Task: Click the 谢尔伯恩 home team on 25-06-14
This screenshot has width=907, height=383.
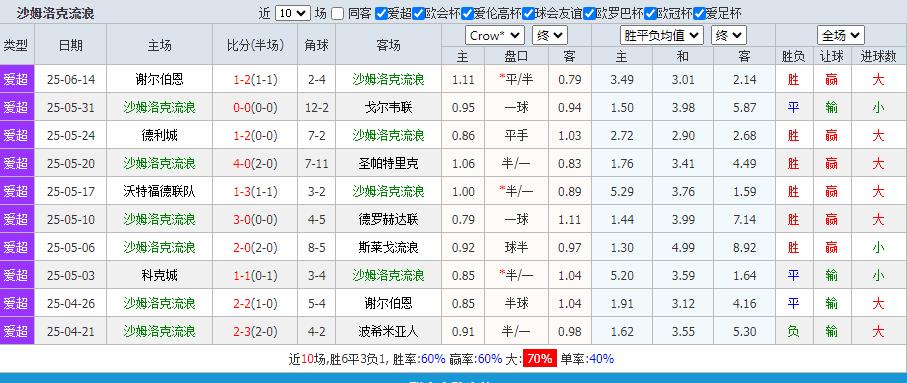Action: coord(159,79)
